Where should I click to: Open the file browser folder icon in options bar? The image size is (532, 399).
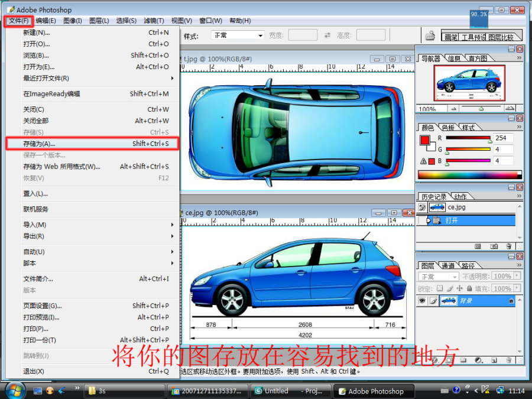coord(430,35)
